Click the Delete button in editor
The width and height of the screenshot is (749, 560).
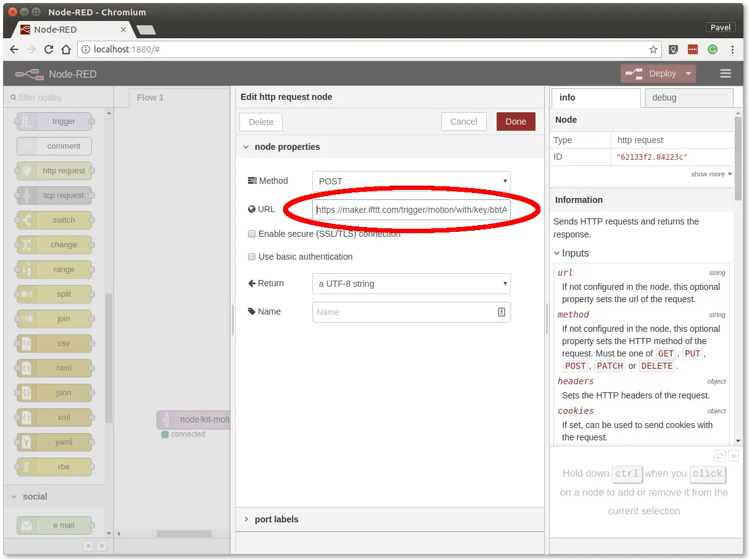[x=261, y=122]
